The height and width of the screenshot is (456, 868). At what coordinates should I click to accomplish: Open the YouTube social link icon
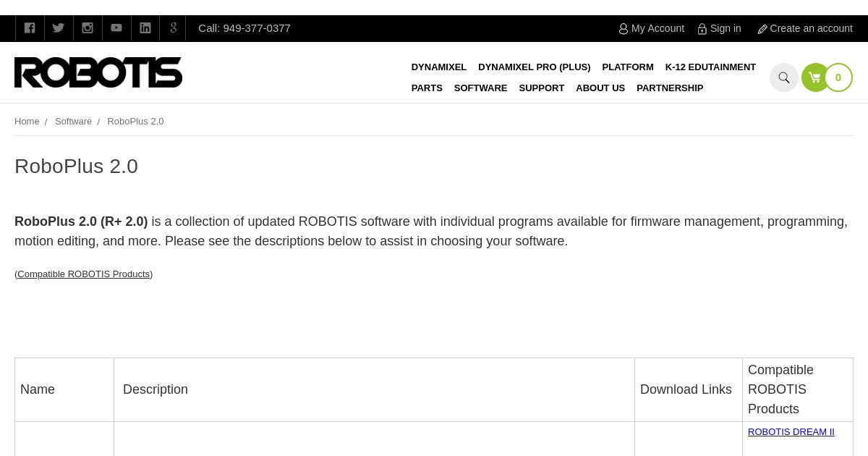[x=116, y=28]
